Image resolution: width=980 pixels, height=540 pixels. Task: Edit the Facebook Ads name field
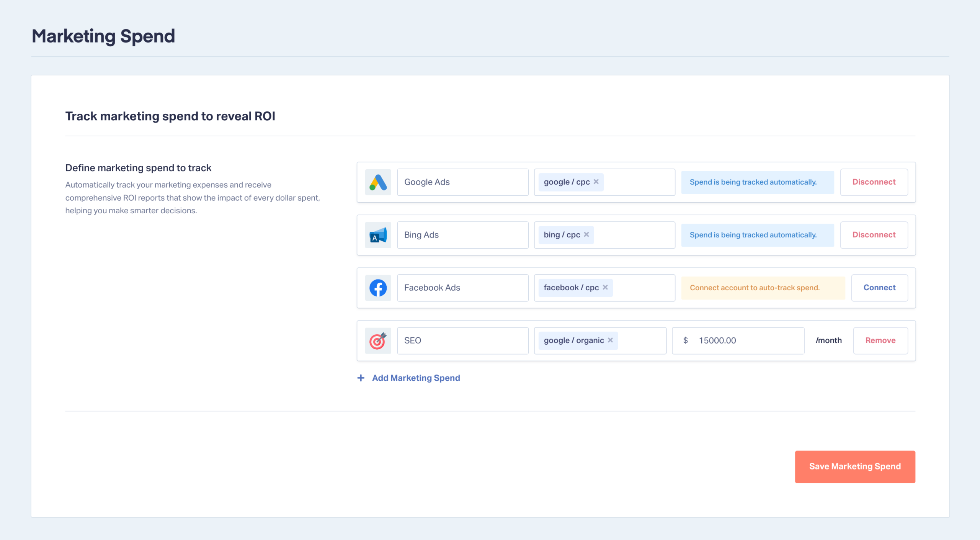(463, 288)
